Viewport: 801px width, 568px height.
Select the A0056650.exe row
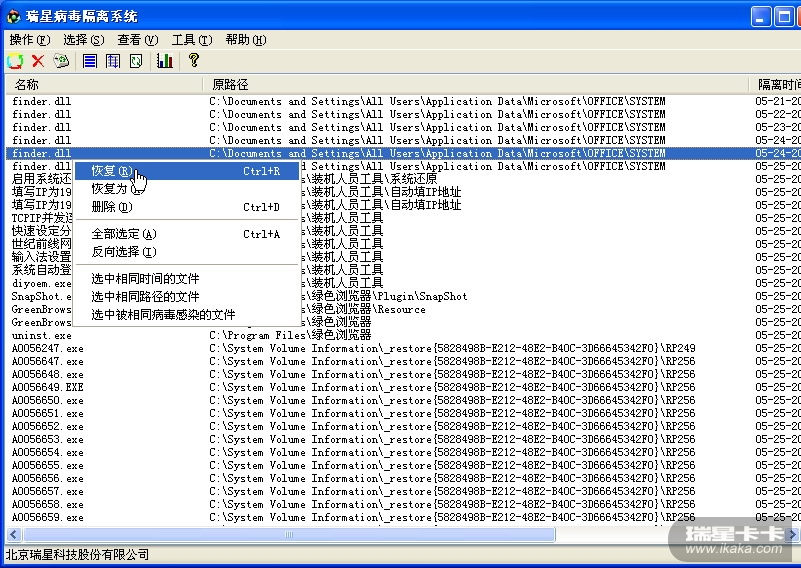[403, 400]
